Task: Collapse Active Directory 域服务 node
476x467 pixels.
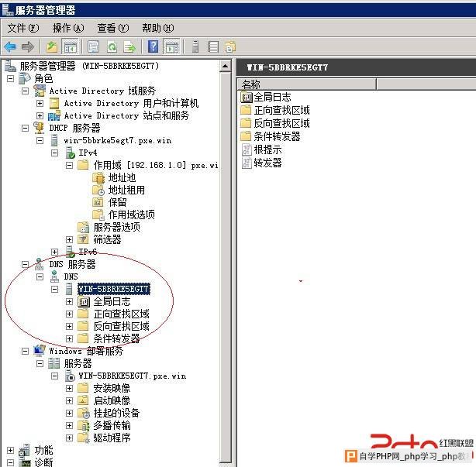Action: pos(26,91)
